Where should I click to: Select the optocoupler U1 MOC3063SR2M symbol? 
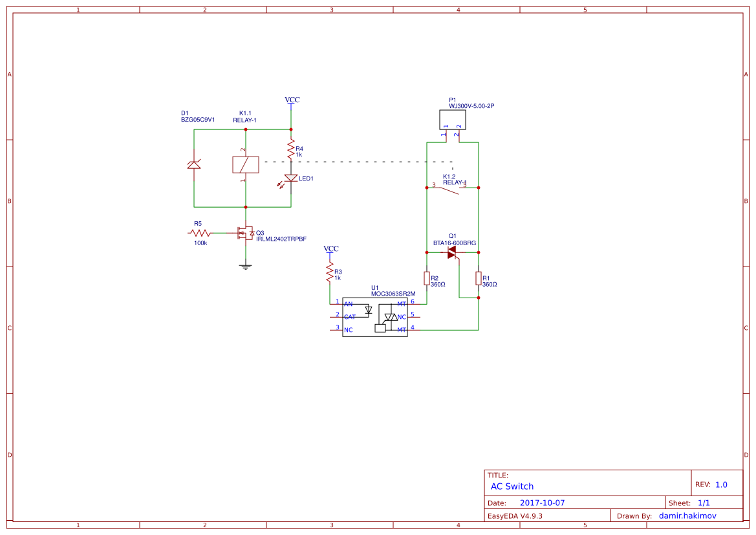[x=376, y=316]
